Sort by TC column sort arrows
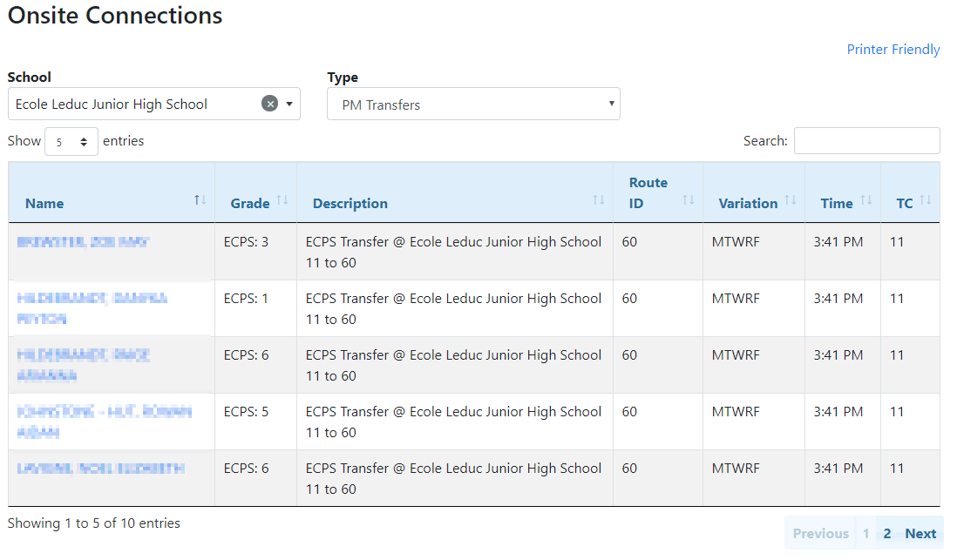The image size is (957, 560). pyautogui.click(x=925, y=200)
